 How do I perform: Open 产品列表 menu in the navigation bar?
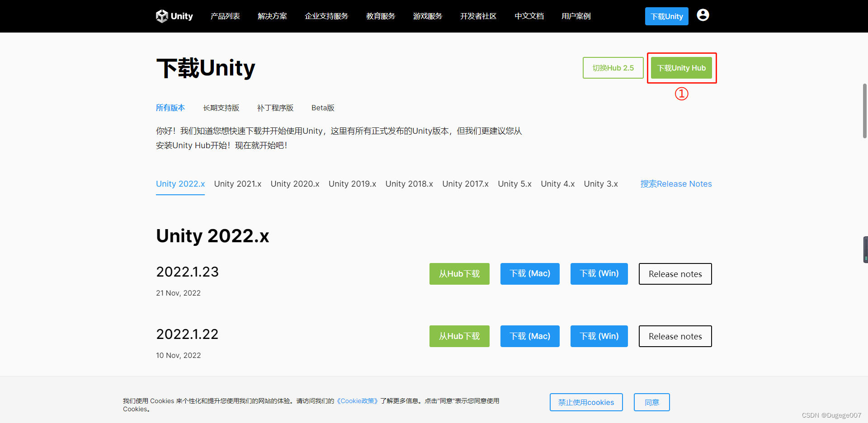click(x=225, y=16)
